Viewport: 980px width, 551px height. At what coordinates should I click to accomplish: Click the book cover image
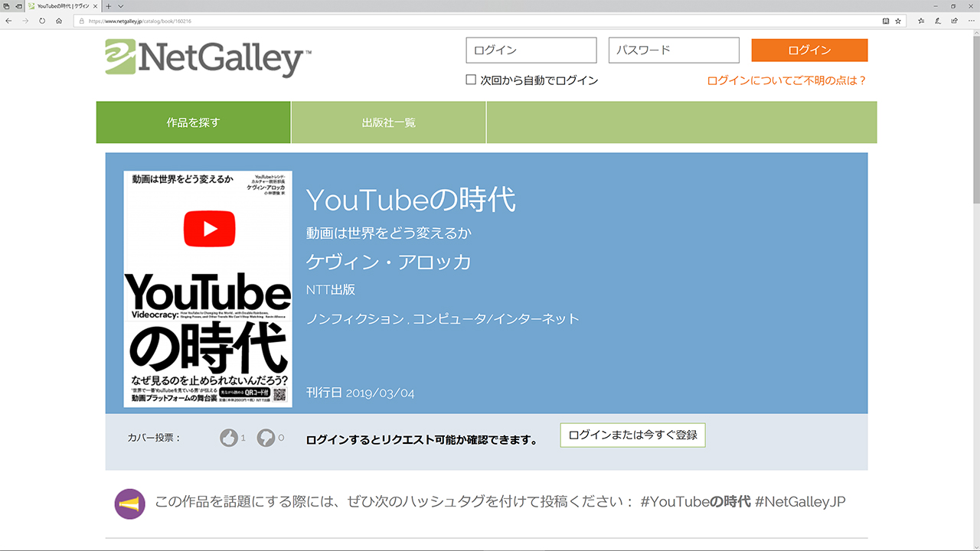coord(207,289)
